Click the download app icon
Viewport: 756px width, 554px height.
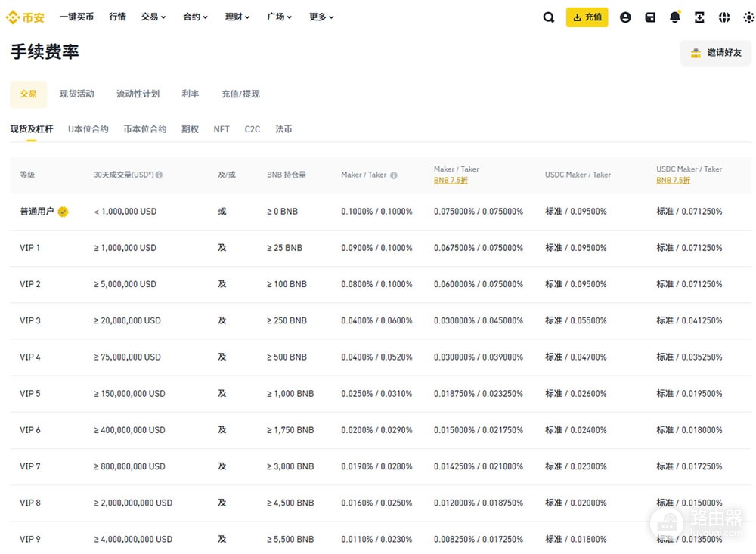(x=699, y=17)
